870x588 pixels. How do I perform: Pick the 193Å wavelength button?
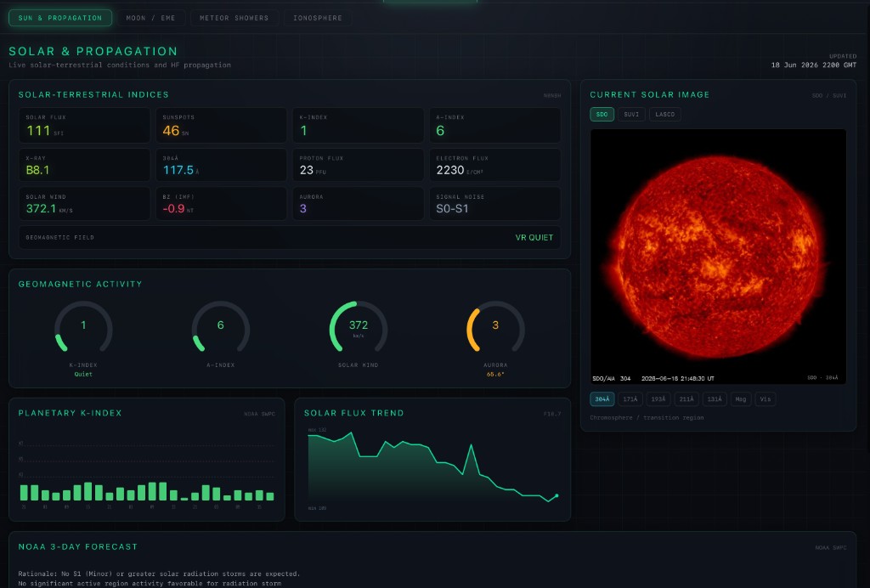coord(658,399)
